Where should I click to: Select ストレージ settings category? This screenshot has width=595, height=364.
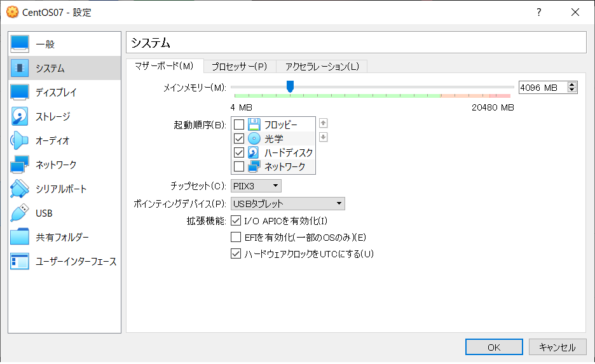(64, 116)
